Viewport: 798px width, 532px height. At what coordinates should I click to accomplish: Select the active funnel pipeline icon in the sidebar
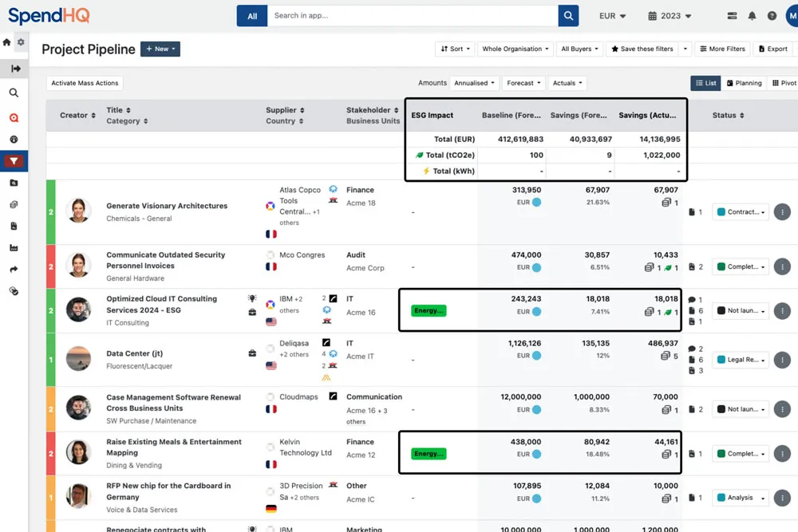pos(14,161)
